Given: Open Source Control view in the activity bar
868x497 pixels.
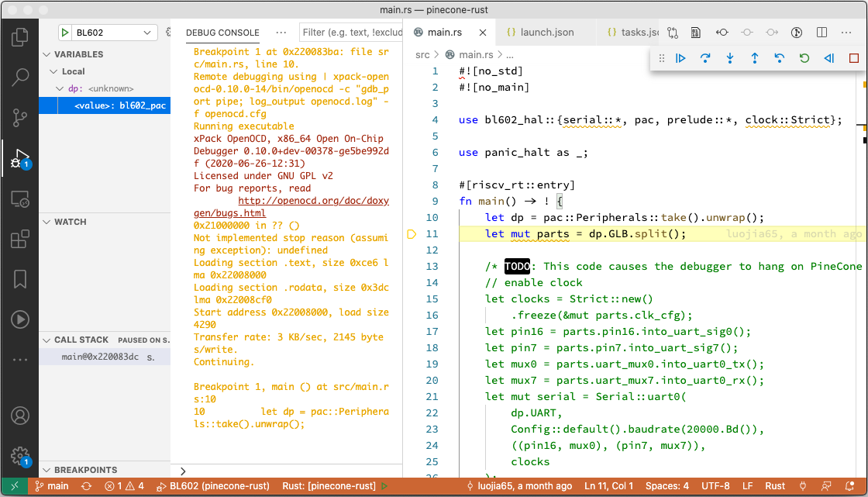Looking at the screenshot, I should point(20,115).
